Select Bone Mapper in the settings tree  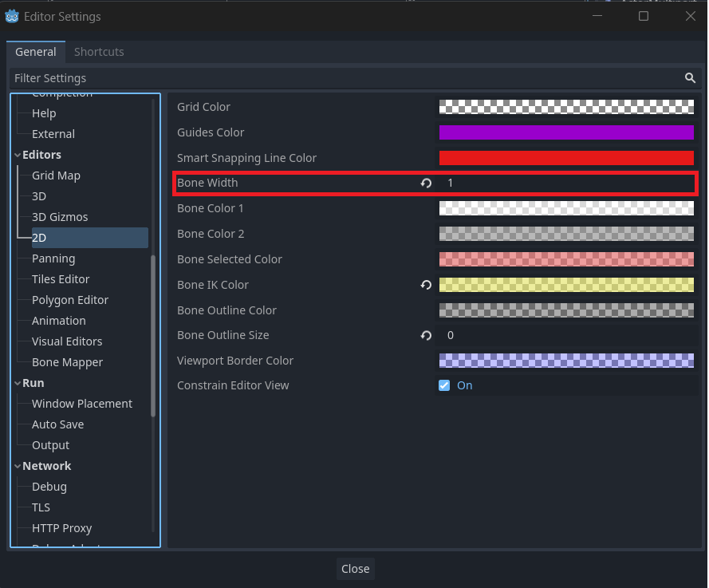pos(68,361)
